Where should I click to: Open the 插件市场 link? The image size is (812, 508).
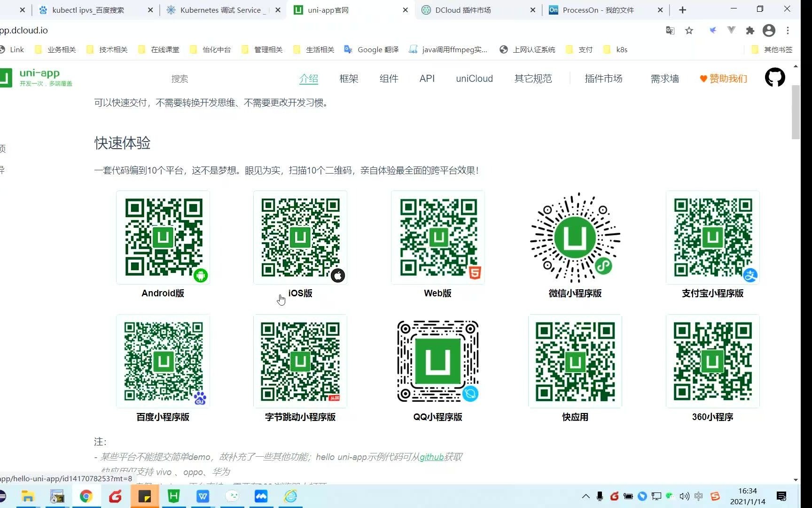click(604, 79)
